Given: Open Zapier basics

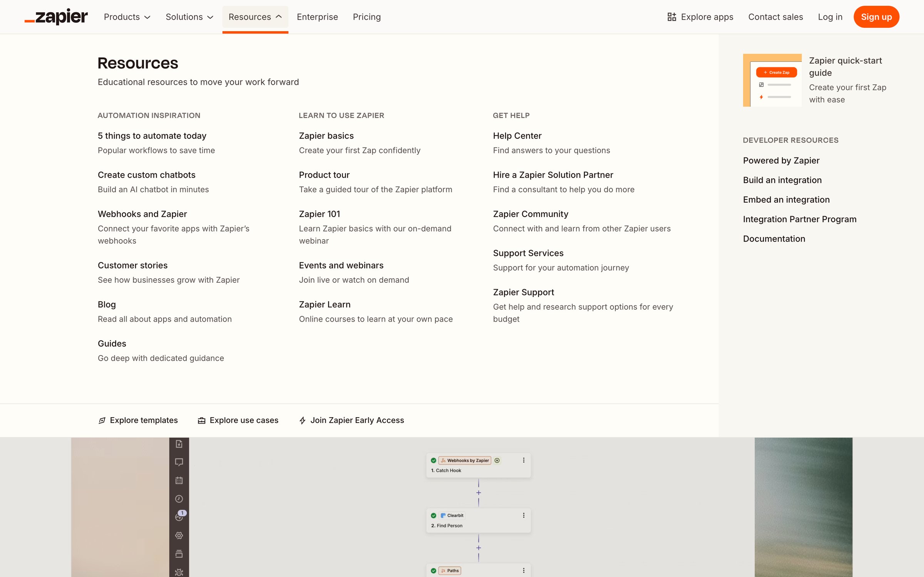Looking at the screenshot, I should (x=326, y=136).
